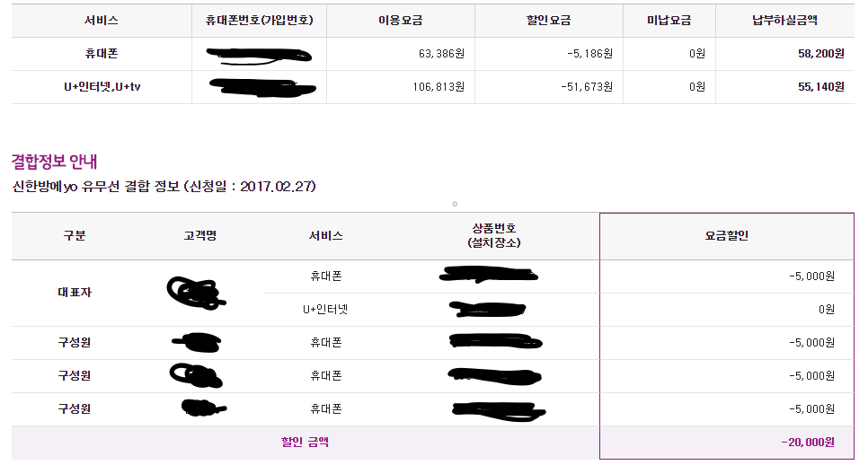Click the -5,186원 discount amount
The image size is (868, 465).
pos(589,54)
